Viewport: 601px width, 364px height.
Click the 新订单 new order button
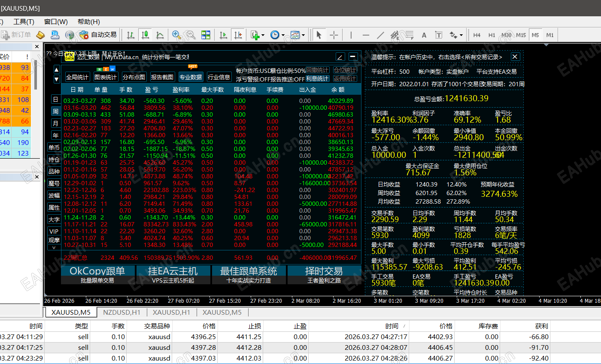[x=16, y=35]
